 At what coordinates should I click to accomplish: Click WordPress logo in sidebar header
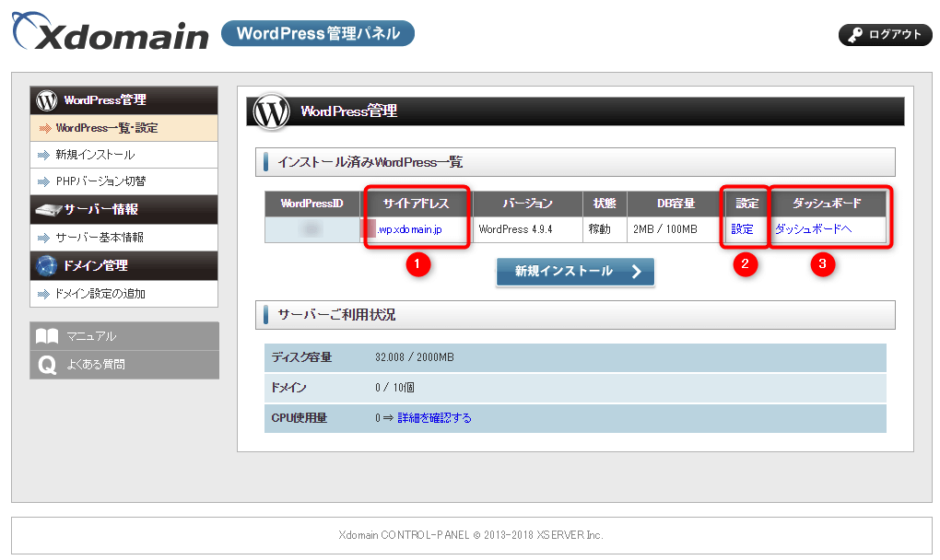click(46, 99)
